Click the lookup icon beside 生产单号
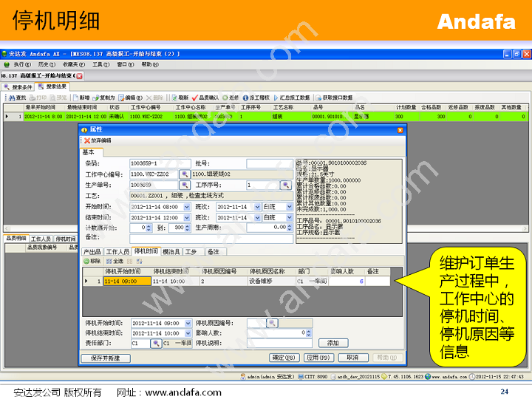Image resolution: width=532 pixels, height=399 pixels. coord(184,185)
